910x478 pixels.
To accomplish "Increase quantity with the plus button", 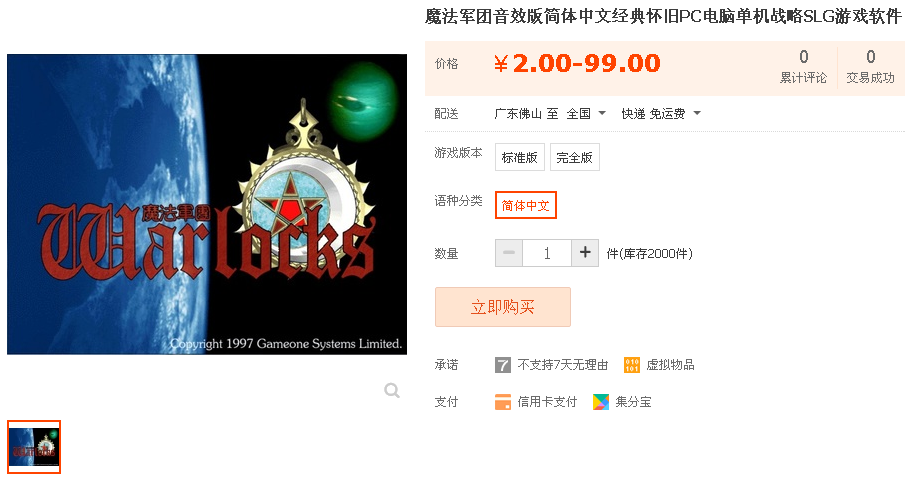I will [x=585, y=253].
